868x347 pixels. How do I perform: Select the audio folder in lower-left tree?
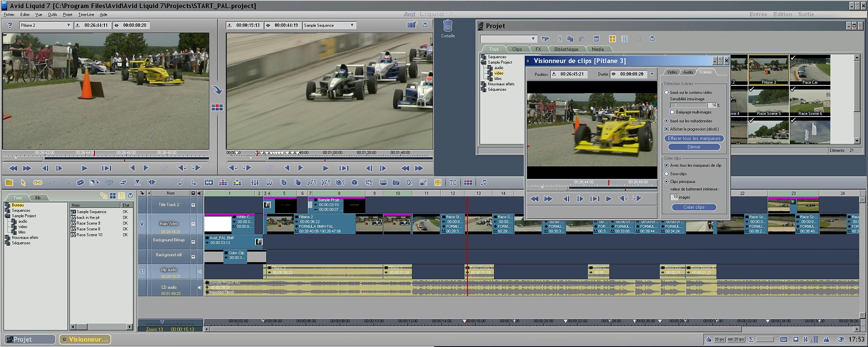(23, 221)
